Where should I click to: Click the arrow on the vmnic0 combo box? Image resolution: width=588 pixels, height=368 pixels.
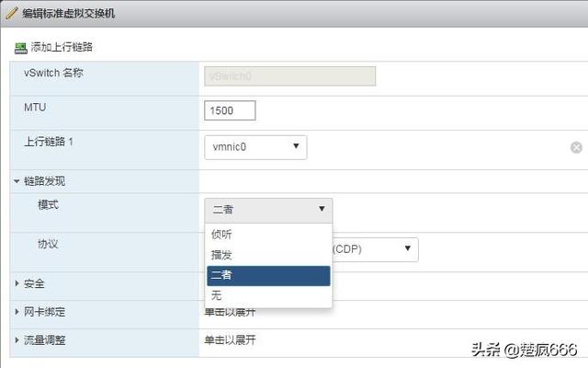[296, 146]
